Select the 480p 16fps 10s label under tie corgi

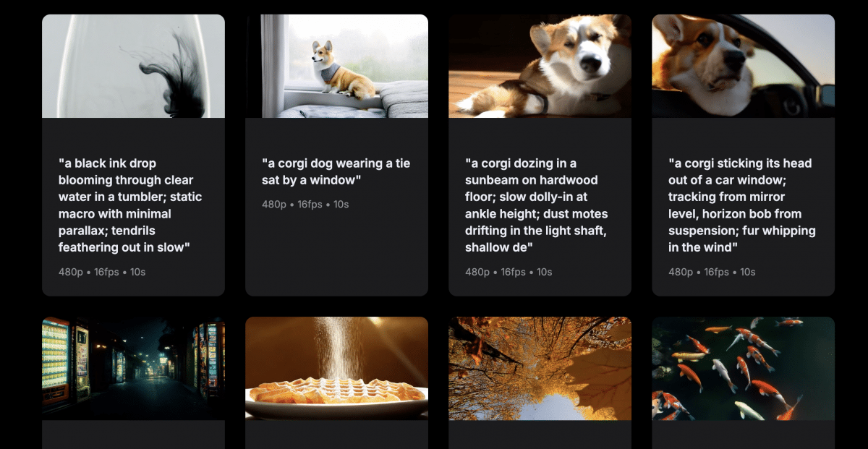[305, 205]
